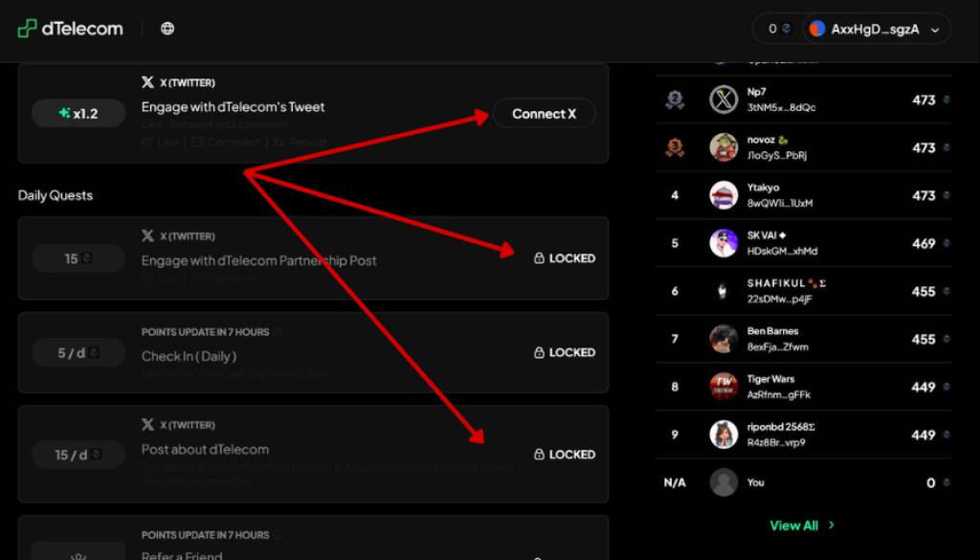
Task: Click the header points balance indicator
Action: (779, 29)
